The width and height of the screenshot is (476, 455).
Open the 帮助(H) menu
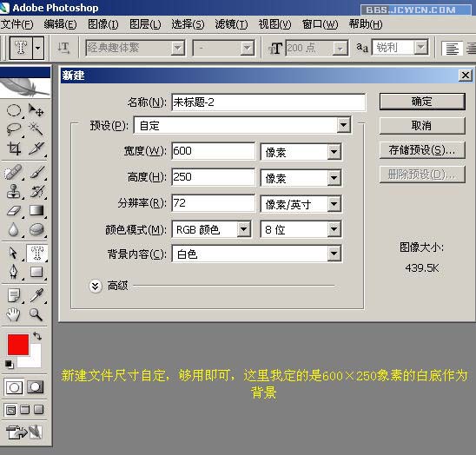[x=366, y=24]
